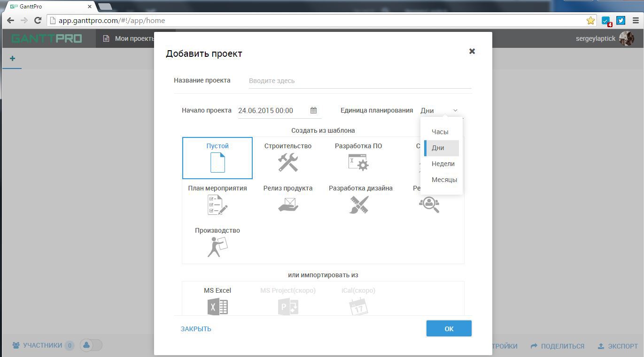Screen dimensions: 644x357
Task: Open 'УЧАСТНИКИ' participants panel
Action: [x=43, y=345]
